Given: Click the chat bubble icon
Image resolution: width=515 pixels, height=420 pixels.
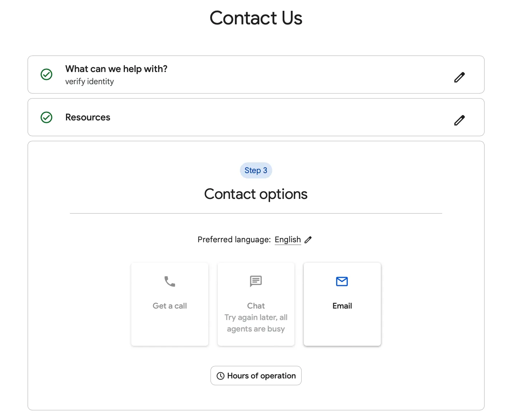Looking at the screenshot, I should click(256, 281).
